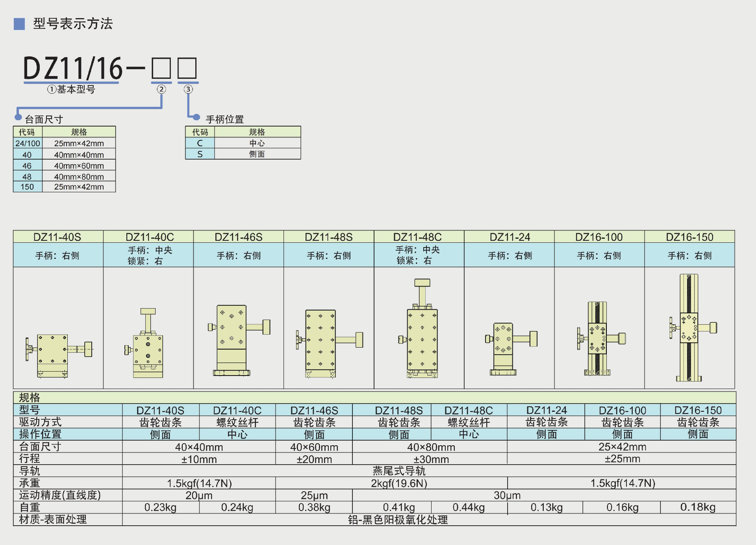Click the first empty box in model code

(161, 69)
